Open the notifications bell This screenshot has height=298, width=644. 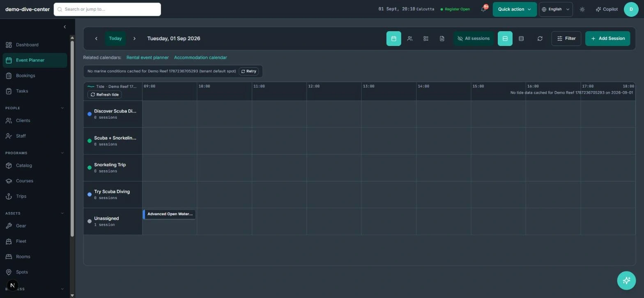483,9
